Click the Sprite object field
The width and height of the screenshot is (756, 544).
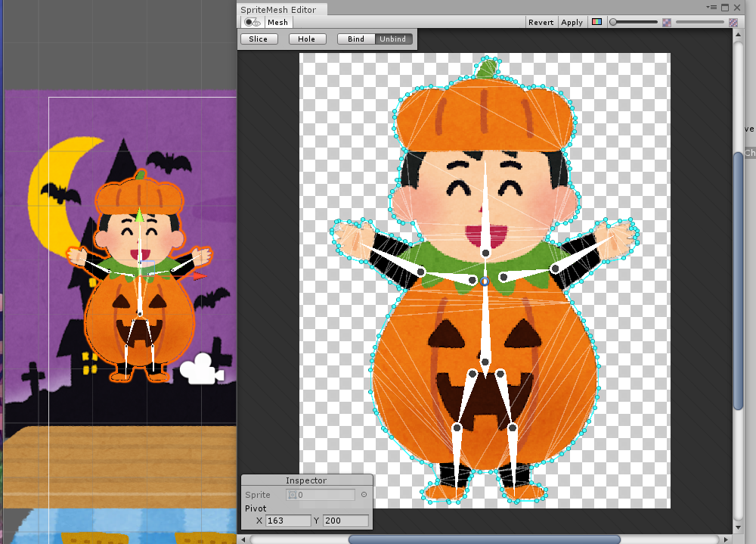point(321,495)
